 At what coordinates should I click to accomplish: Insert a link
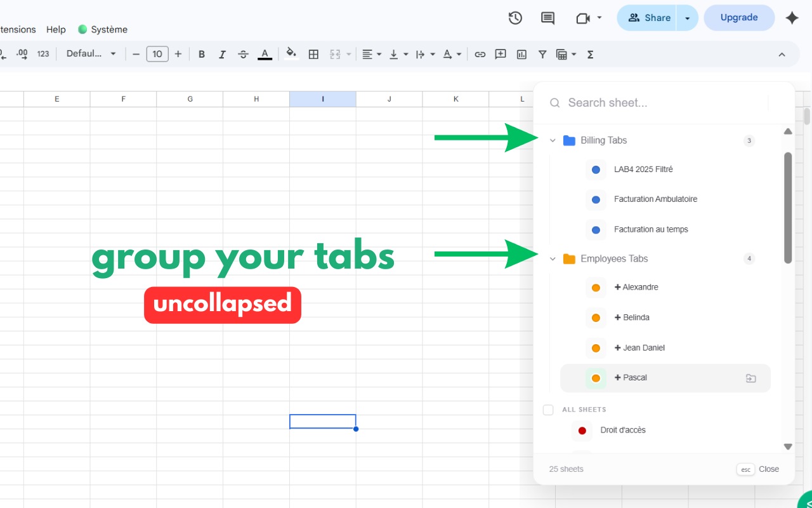[x=480, y=54]
